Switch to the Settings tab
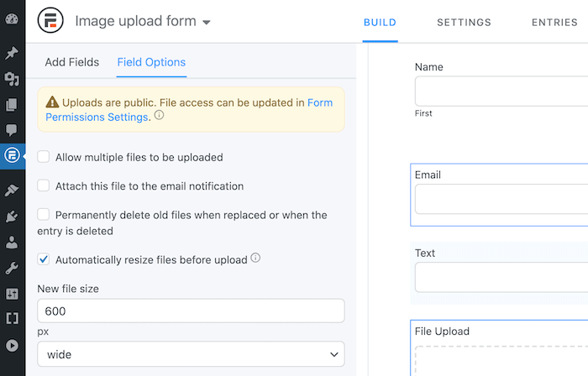The width and height of the screenshot is (588, 376). tap(464, 23)
